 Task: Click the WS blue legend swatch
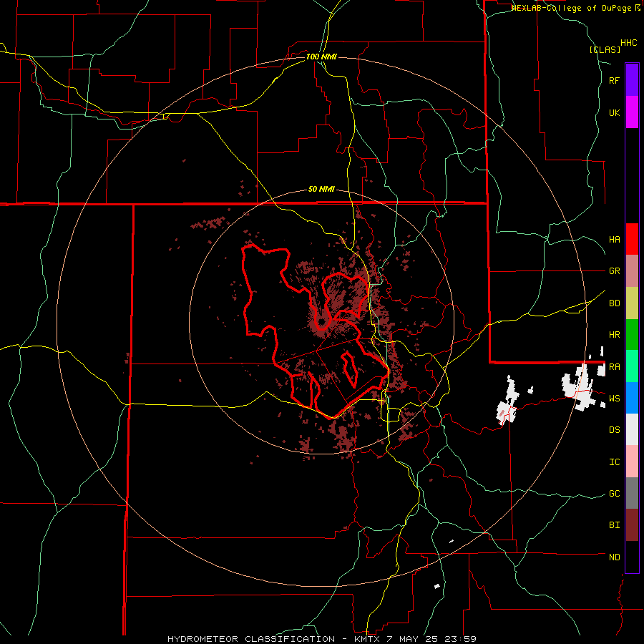coord(632,398)
